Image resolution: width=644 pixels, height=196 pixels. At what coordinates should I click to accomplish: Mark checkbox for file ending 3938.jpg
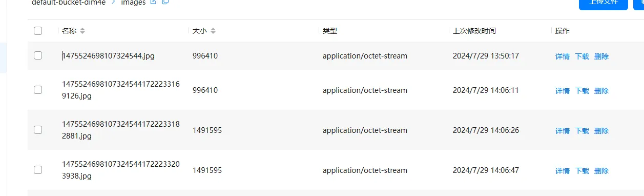point(38,170)
